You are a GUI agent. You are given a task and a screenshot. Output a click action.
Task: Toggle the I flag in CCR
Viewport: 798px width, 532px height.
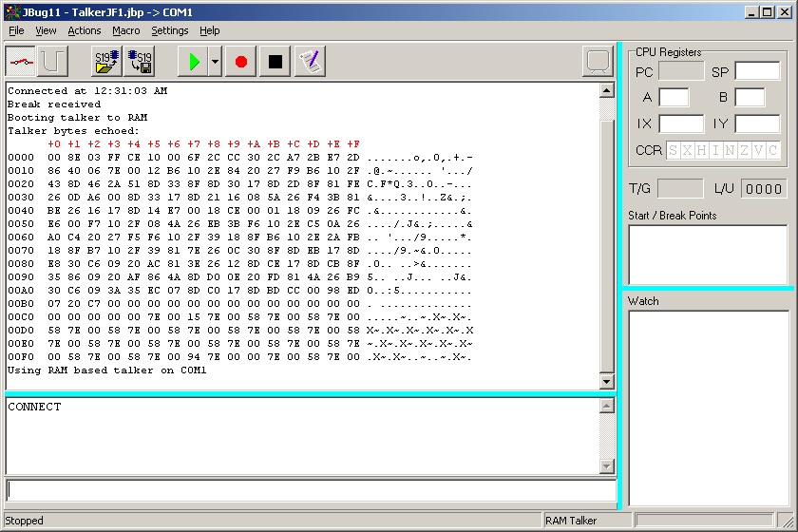715,150
